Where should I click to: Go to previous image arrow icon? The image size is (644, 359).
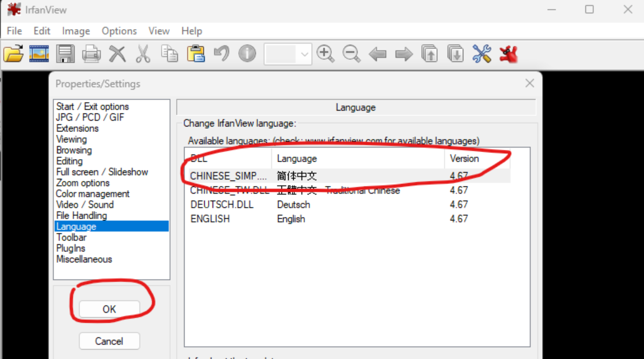pos(378,54)
